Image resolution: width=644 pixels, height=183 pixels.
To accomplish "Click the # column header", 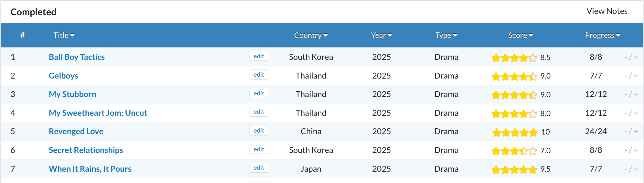I will tap(22, 35).
